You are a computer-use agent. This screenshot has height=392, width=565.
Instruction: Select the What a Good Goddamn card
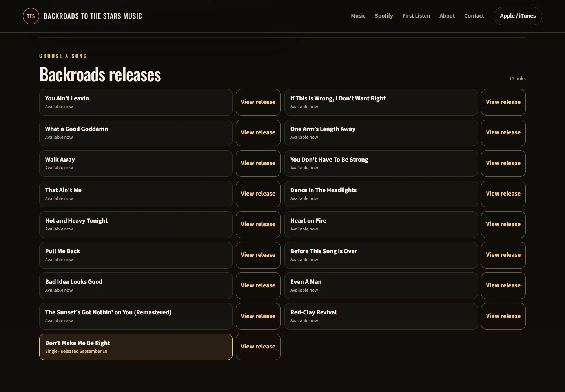(136, 133)
